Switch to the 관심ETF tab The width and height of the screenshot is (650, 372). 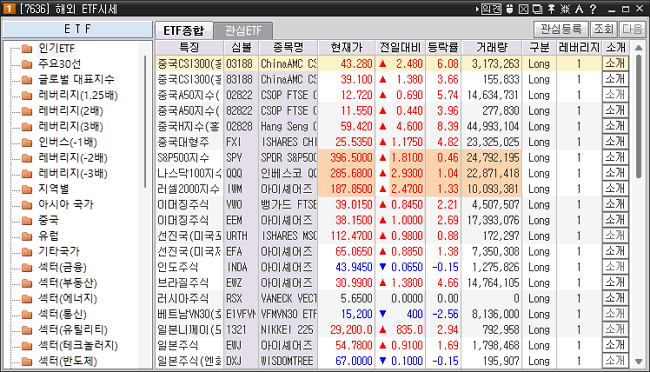click(243, 31)
